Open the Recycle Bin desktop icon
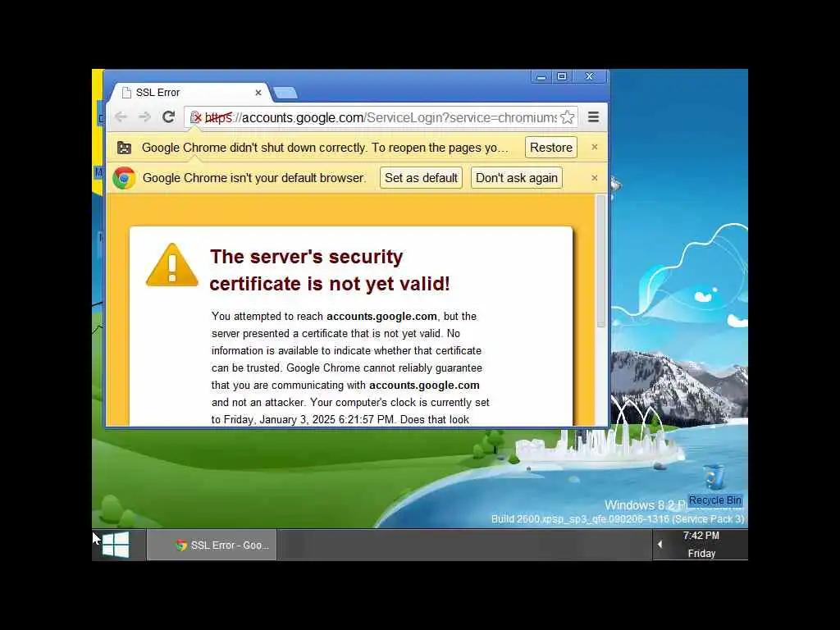The height and width of the screenshot is (630, 840). click(x=714, y=485)
